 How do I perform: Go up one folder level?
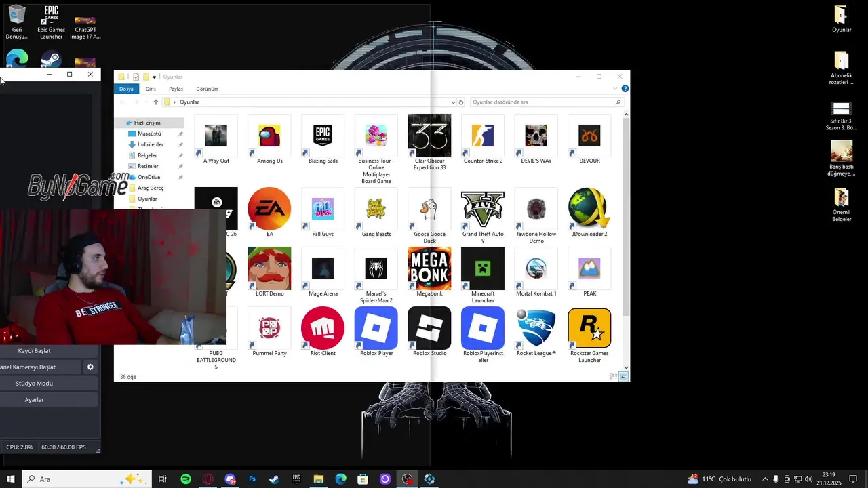click(155, 102)
